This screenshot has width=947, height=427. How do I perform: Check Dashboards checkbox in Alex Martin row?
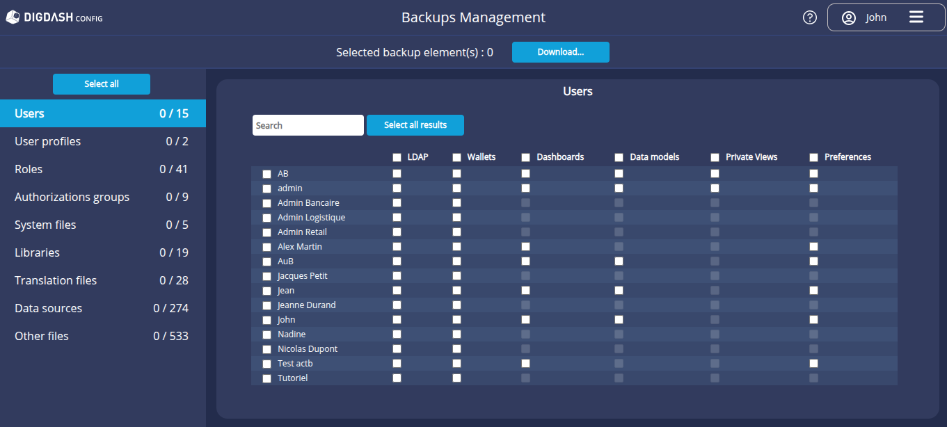click(x=526, y=246)
